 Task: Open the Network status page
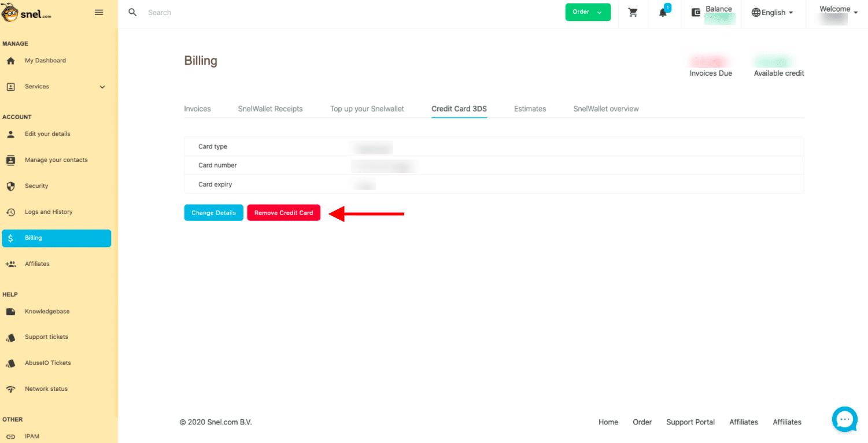(x=46, y=389)
